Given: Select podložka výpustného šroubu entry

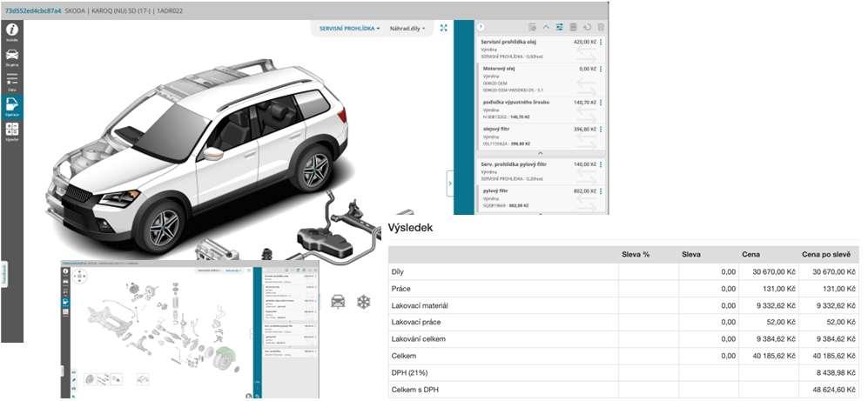Looking at the screenshot, I should [x=541, y=110].
